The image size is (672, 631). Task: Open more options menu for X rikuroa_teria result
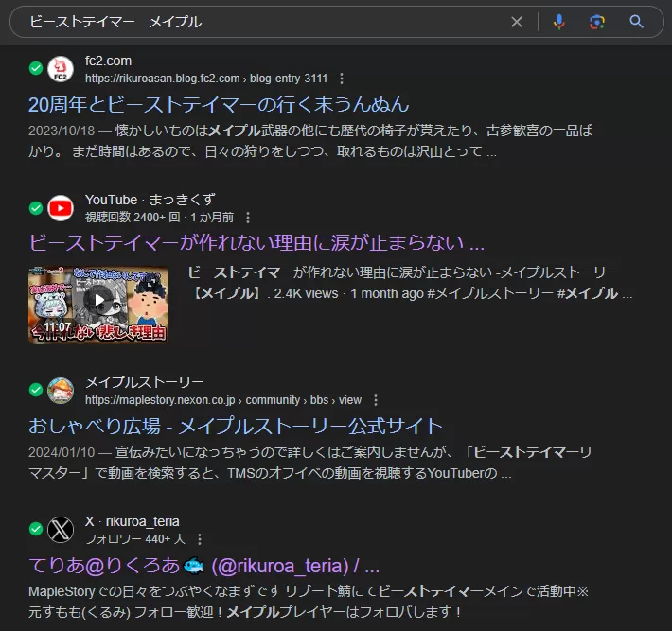coord(200,539)
